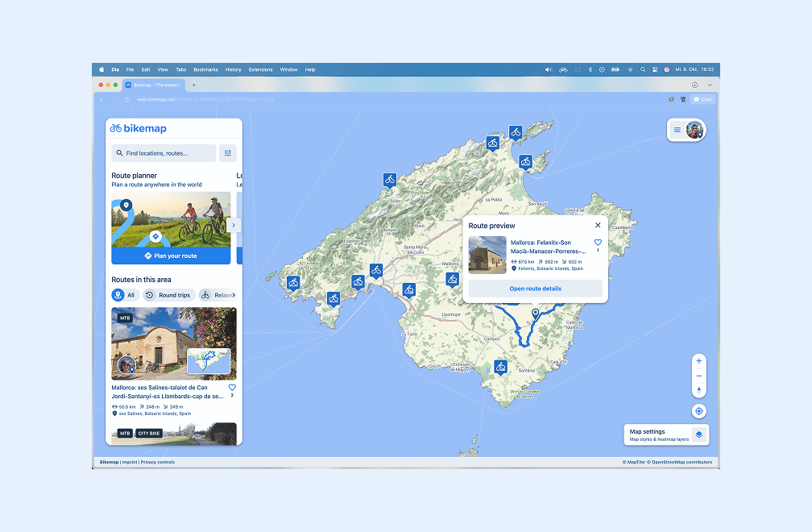Select the Round trips filter chip

coord(169,295)
